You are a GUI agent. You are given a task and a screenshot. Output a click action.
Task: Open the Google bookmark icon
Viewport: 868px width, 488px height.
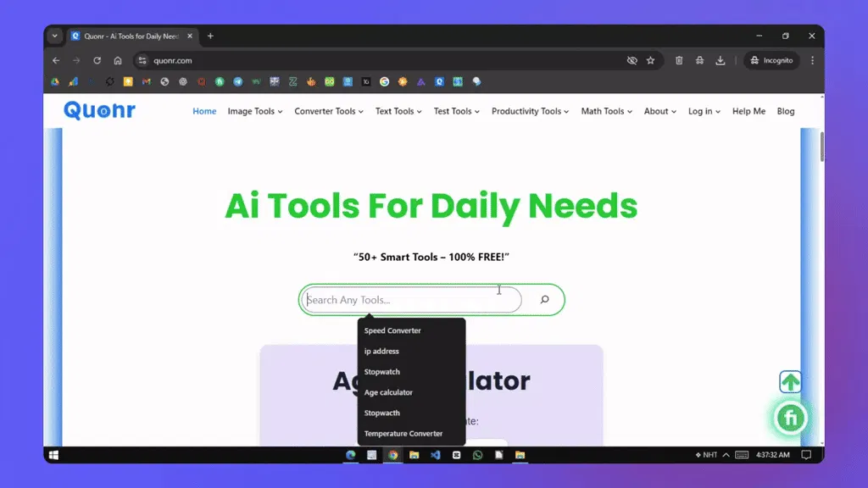point(384,81)
